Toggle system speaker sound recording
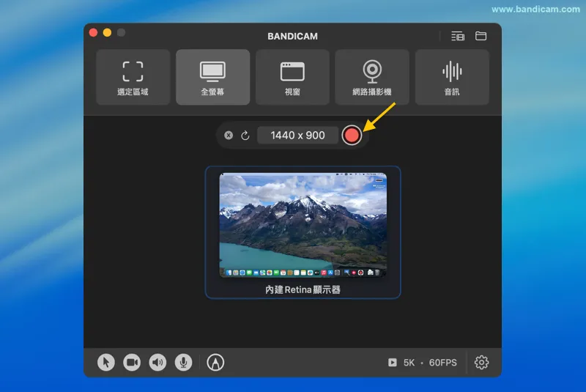The height and width of the screenshot is (392, 586). point(157,362)
